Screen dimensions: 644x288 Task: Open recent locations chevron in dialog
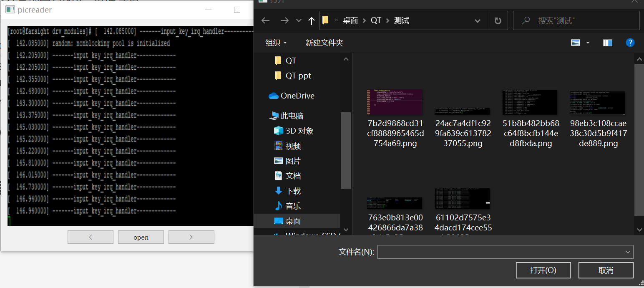click(x=299, y=20)
